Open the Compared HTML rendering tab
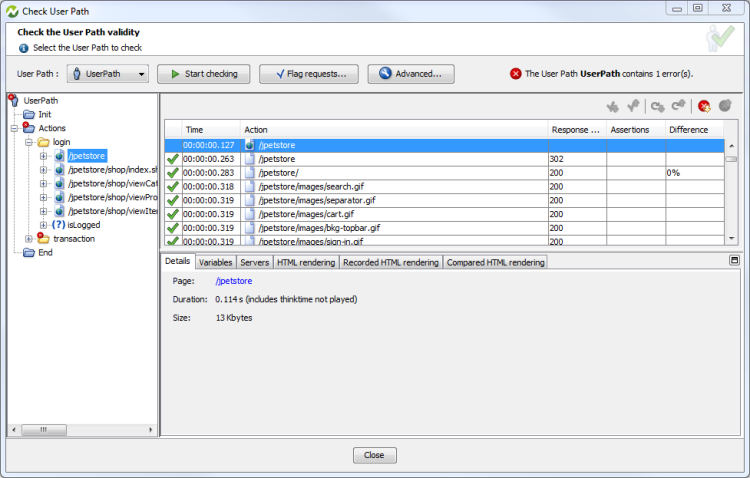Image resolution: width=750 pixels, height=478 pixels. coord(494,262)
